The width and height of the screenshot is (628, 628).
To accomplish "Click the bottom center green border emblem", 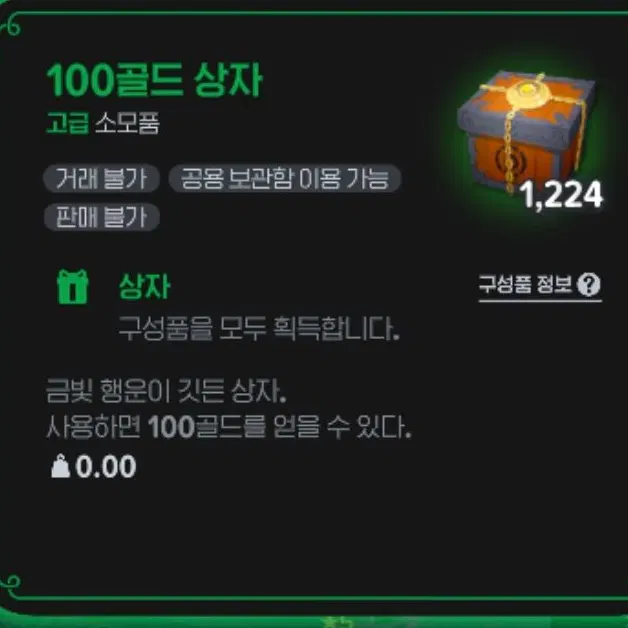I will click(334, 623).
